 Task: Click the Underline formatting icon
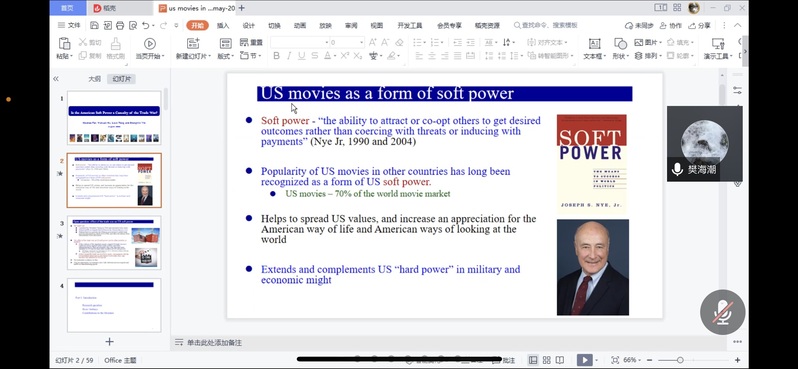tap(302, 56)
